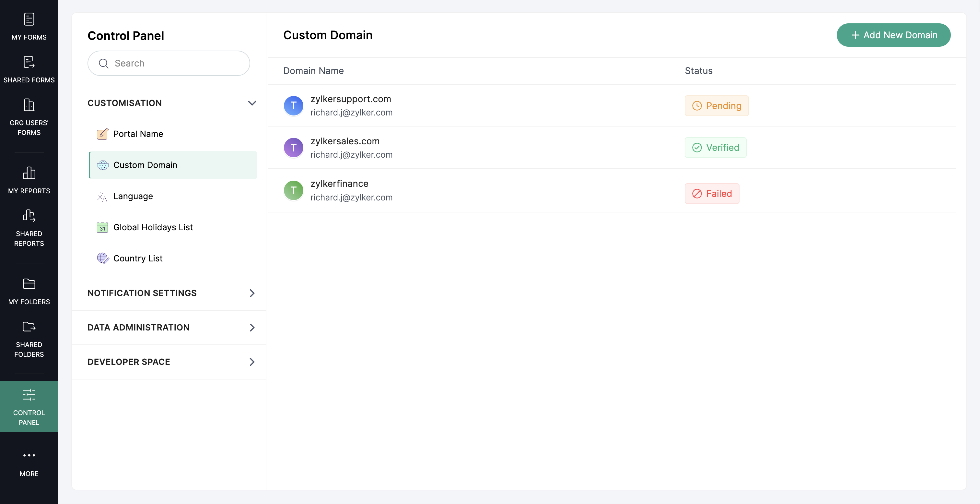Open the Country List item

[x=173, y=258]
